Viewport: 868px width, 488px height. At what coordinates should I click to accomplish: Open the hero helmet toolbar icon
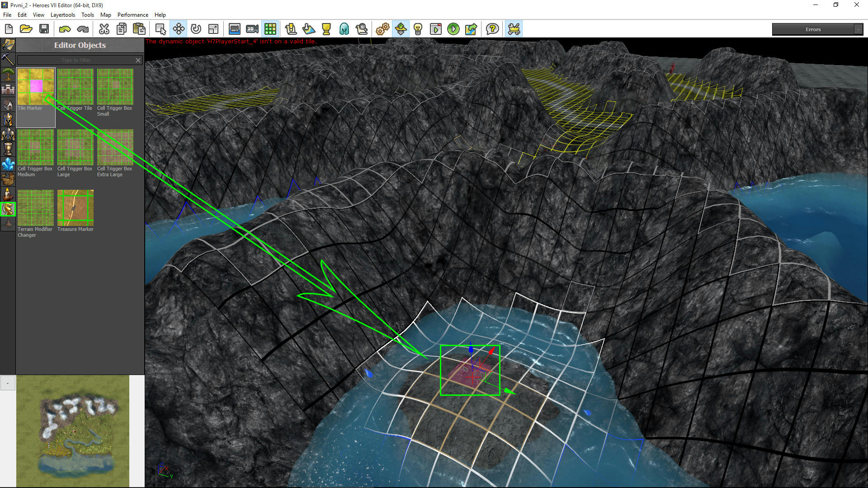click(344, 29)
